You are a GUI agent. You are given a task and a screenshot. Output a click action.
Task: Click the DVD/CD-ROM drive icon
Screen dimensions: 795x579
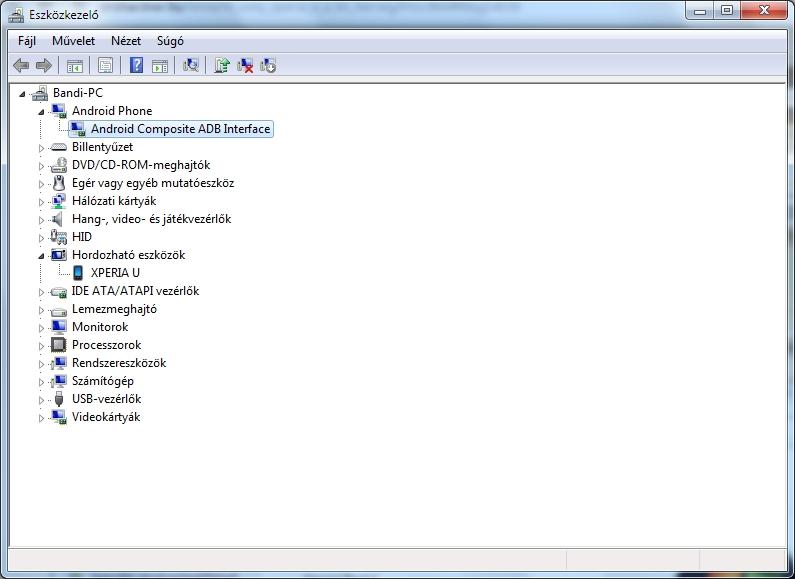pyautogui.click(x=59, y=165)
